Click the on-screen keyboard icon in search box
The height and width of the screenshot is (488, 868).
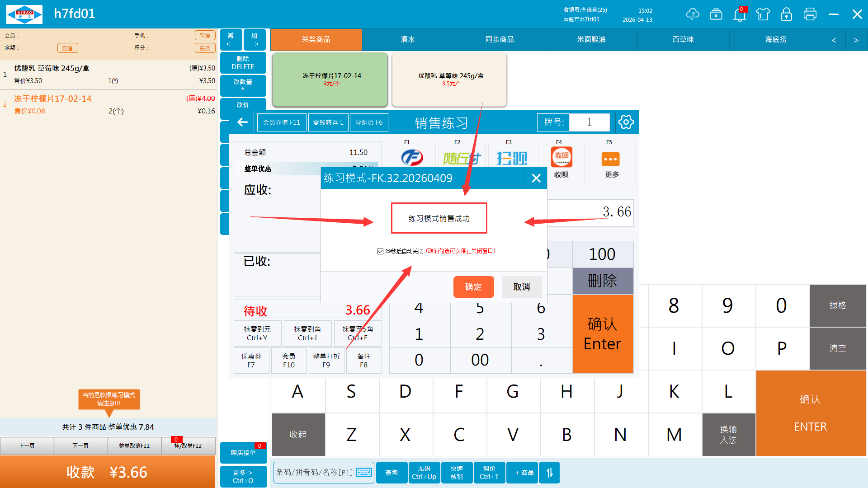point(363,473)
